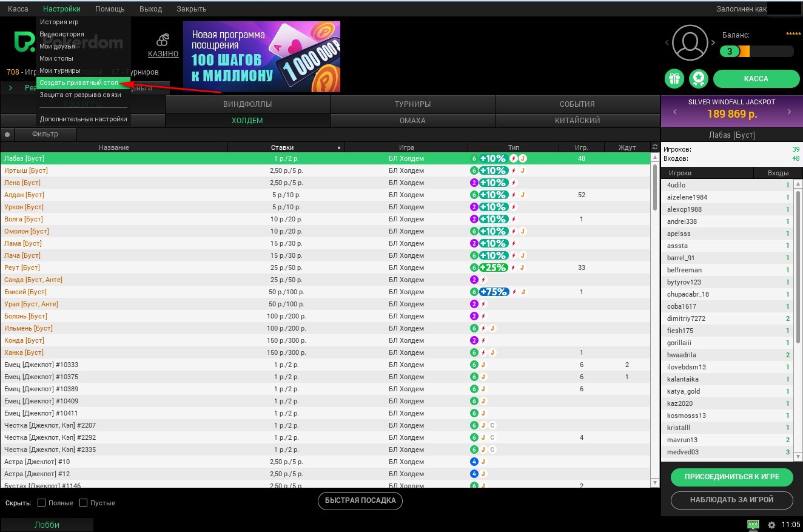
Task: Click ПРИСОЕДИНИТЬСЯ К ИГРЕ button
Action: click(x=731, y=477)
